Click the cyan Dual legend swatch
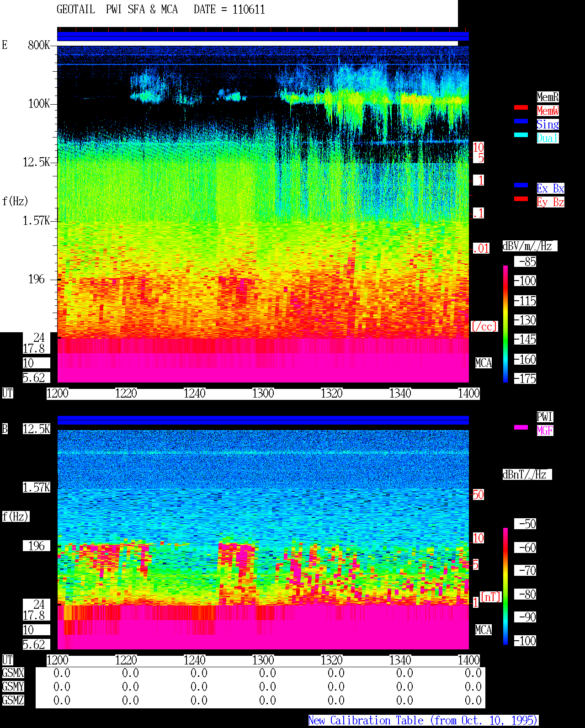 [521, 135]
